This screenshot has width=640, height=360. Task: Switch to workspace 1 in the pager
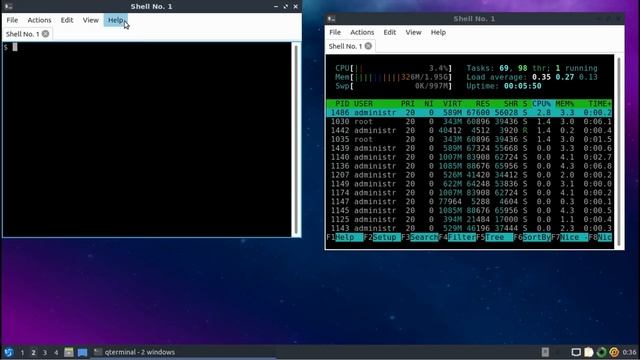point(22,352)
